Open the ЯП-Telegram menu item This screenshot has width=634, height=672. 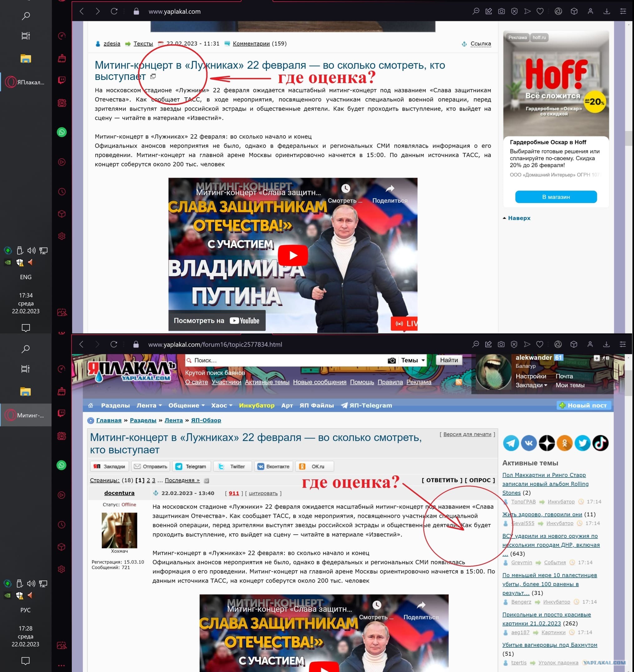[x=366, y=405]
